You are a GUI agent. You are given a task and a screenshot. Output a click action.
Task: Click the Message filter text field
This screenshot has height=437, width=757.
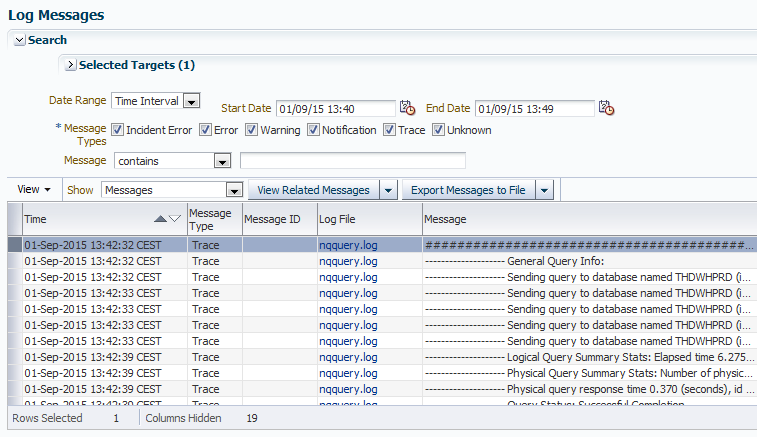point(352,161)
